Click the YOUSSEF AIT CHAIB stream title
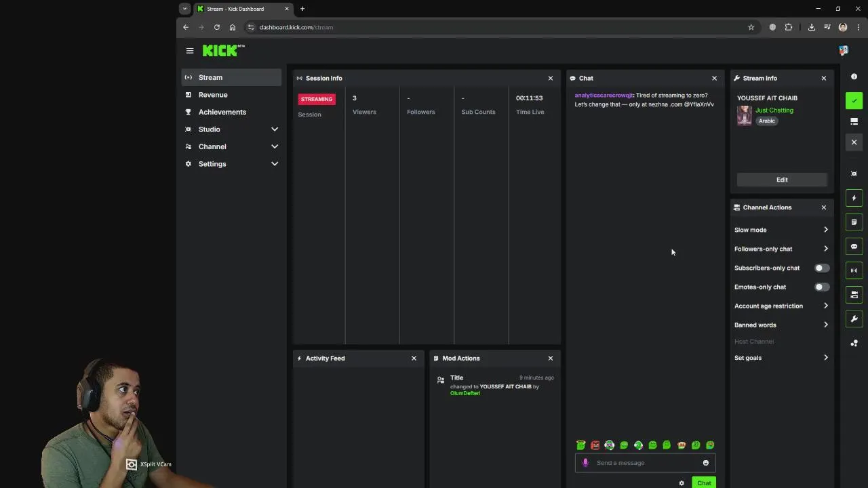The height and width of the screenshot is (488, 868). tap(767, 98)
